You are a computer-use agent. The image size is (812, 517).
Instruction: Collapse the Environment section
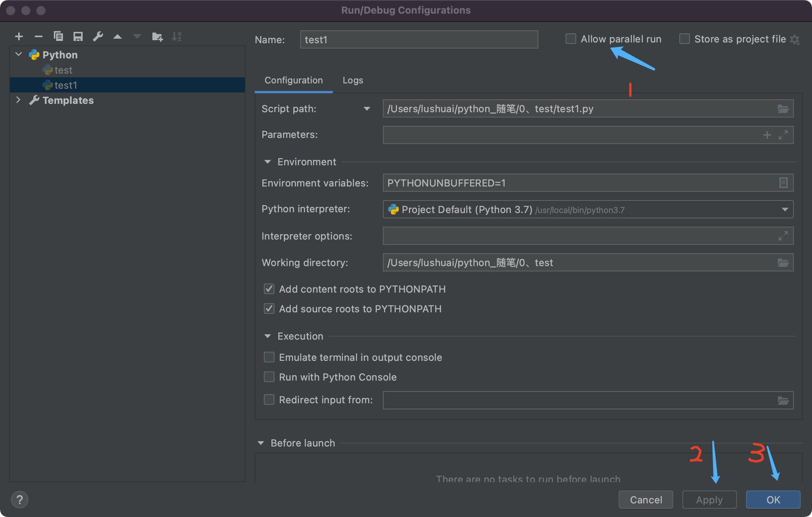point(268,162)
